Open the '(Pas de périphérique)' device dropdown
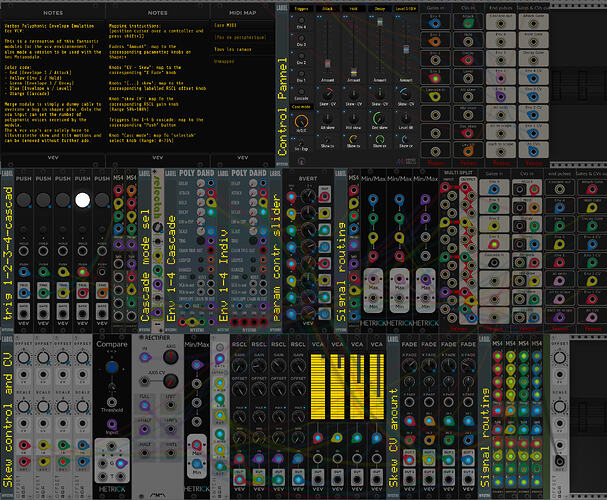 pyautogui.click(x=242, y=37)
